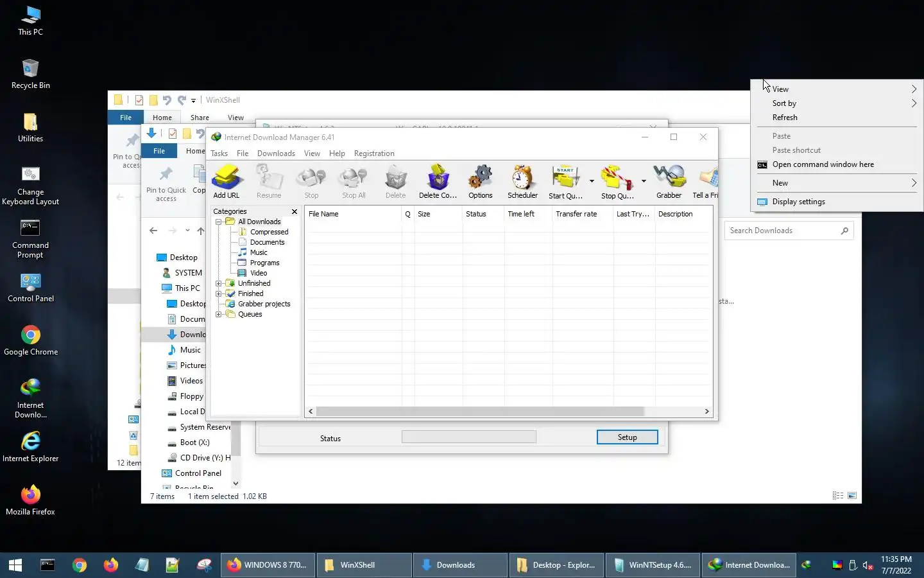The height and width of the screenshot is (578, 924).
Task: Select the Programs category
Action: pos(264,263)
